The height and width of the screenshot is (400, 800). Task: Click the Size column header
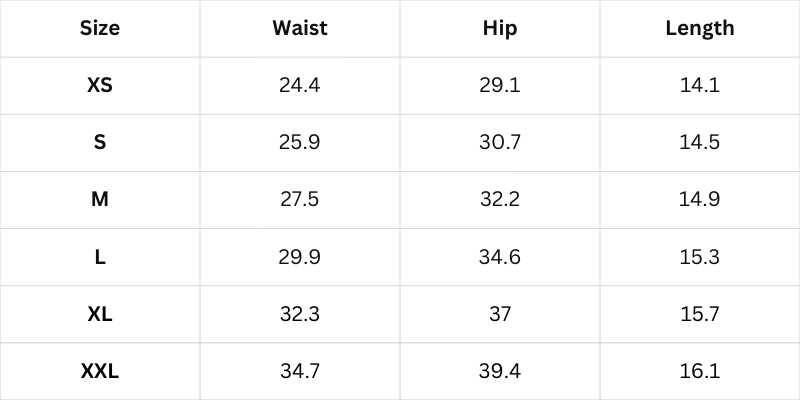(x=100, y=28)
